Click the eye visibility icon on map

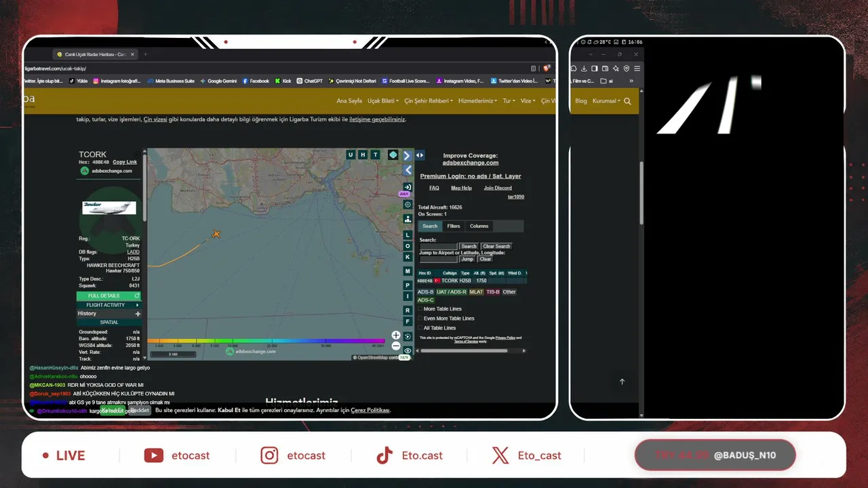coord(408,350)
